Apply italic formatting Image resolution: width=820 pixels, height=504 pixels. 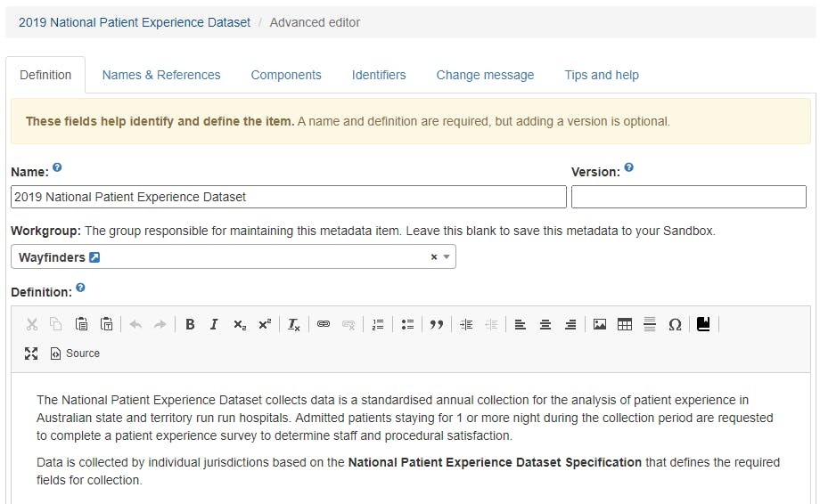214,325
